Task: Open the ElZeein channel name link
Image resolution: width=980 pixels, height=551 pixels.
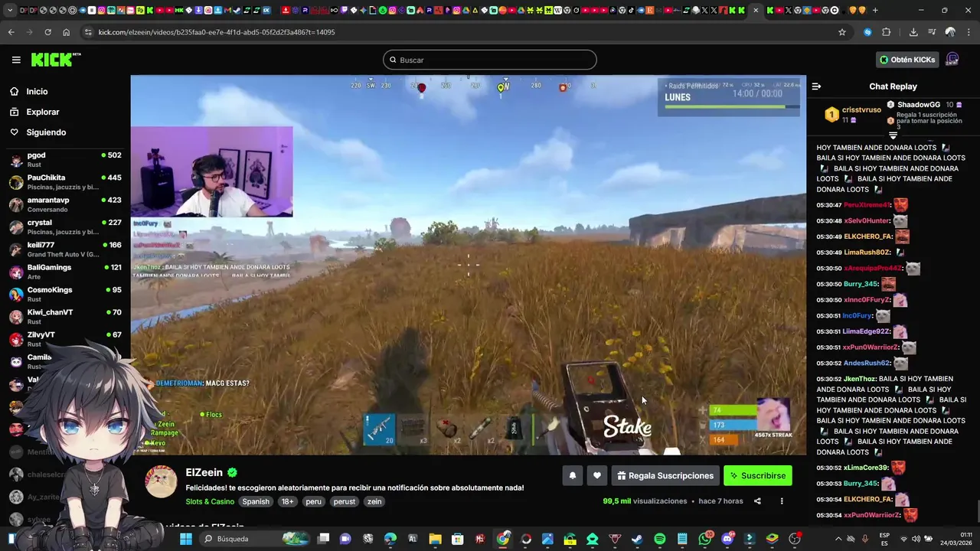Action: tap(204, 473)
